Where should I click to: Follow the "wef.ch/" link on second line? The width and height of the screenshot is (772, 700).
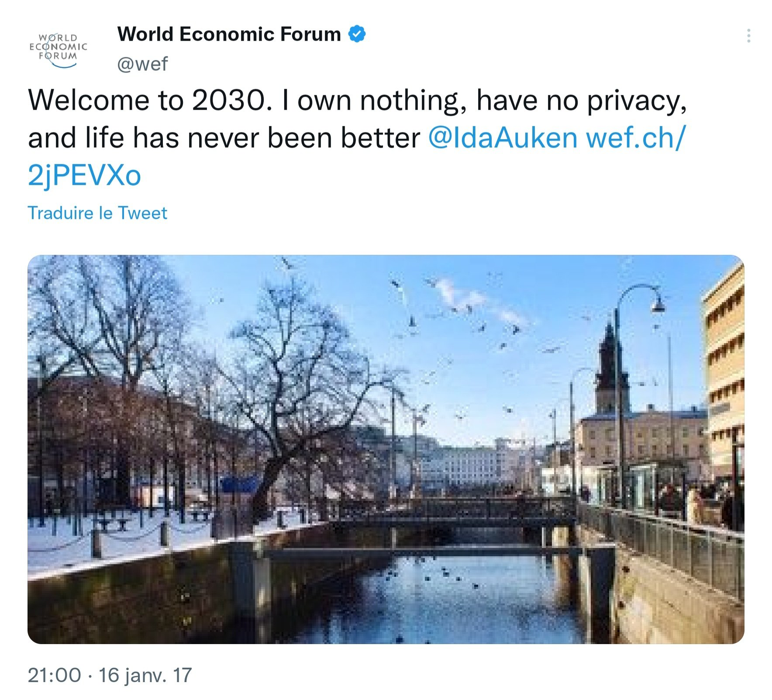(636, 138)
